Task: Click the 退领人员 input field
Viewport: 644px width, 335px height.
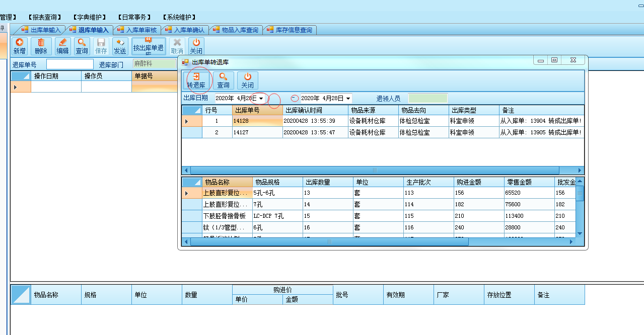Action: pos(427,99)
